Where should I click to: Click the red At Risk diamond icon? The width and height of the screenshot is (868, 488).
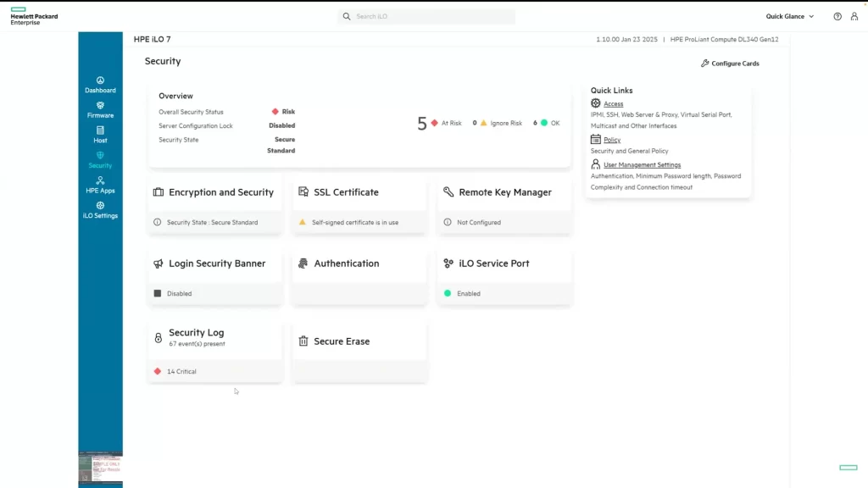[435, 123]
